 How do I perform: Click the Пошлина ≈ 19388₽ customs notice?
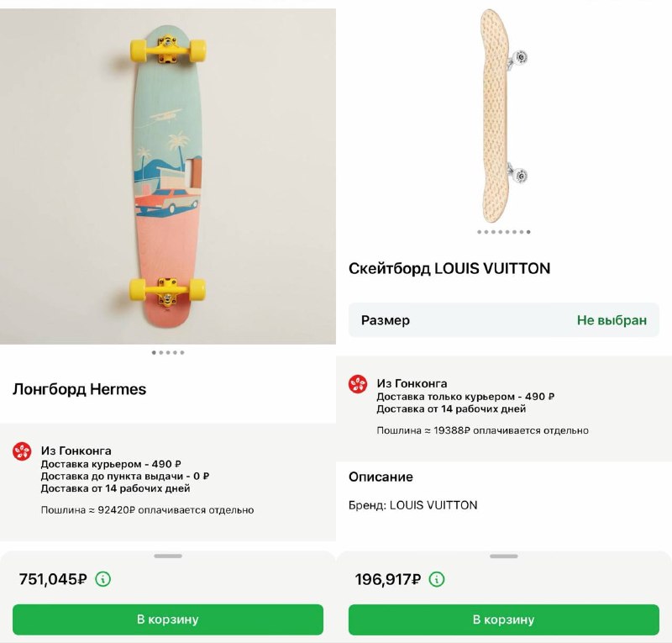coord(482,430)
